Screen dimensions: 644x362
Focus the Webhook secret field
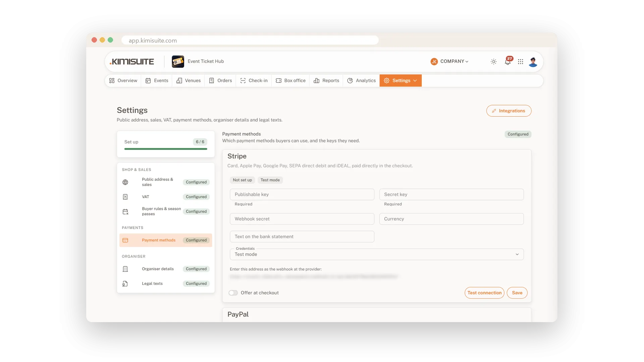click(302, 219)
